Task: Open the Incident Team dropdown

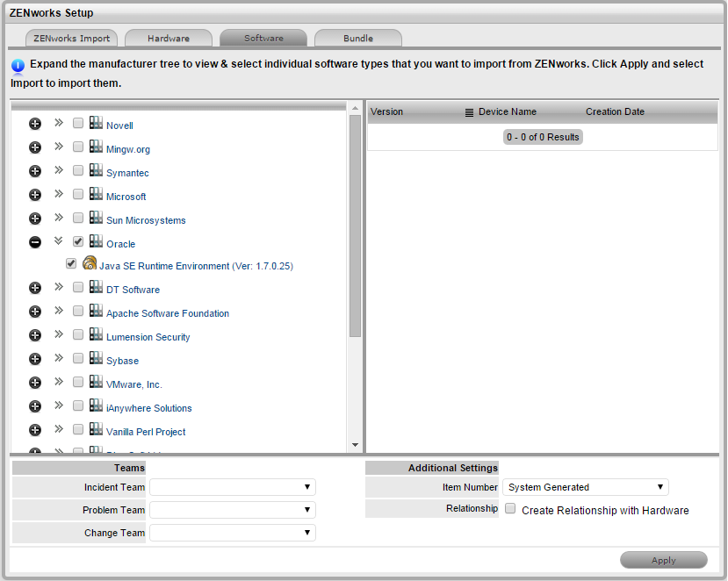Action: pos(233,487)
